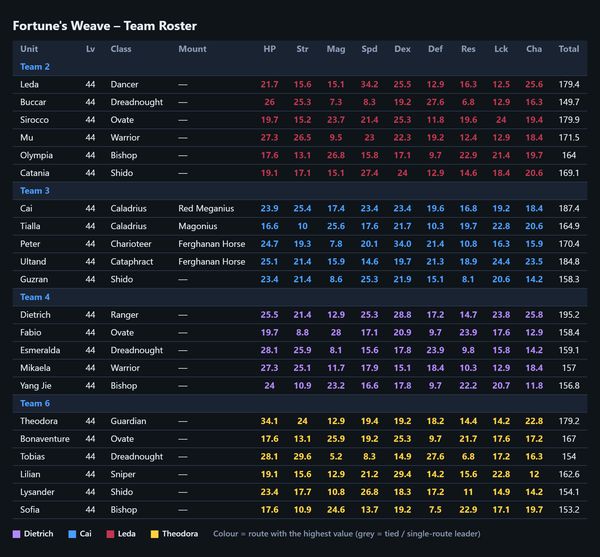Click the blue Cai legend swatch
The width and height of the screenshot is (600, 557).
pos(72,534)
